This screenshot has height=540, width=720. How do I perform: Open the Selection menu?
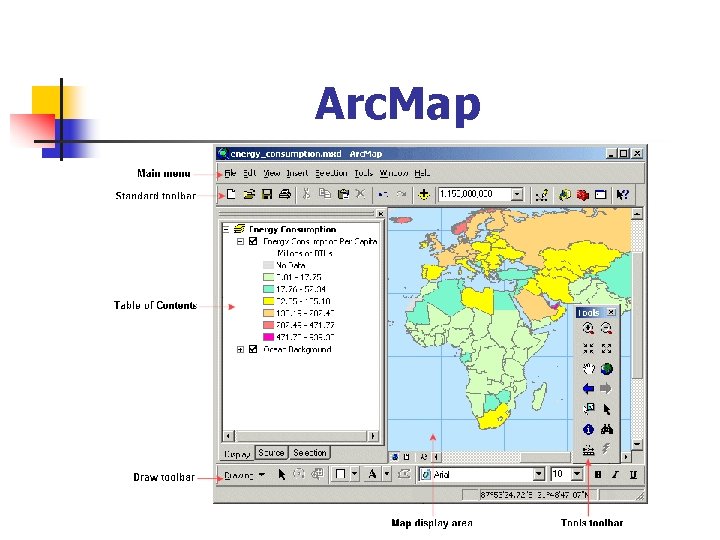point(331,173)
